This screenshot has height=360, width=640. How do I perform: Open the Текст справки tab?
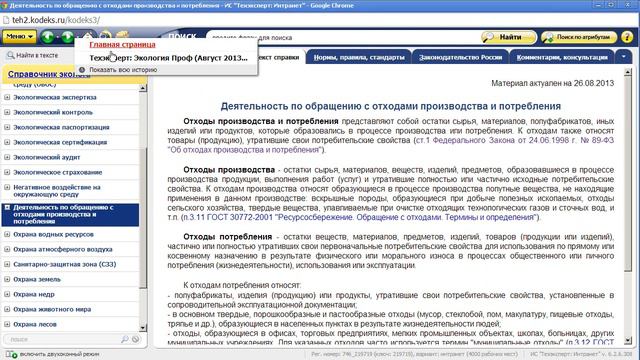[281, 57]
